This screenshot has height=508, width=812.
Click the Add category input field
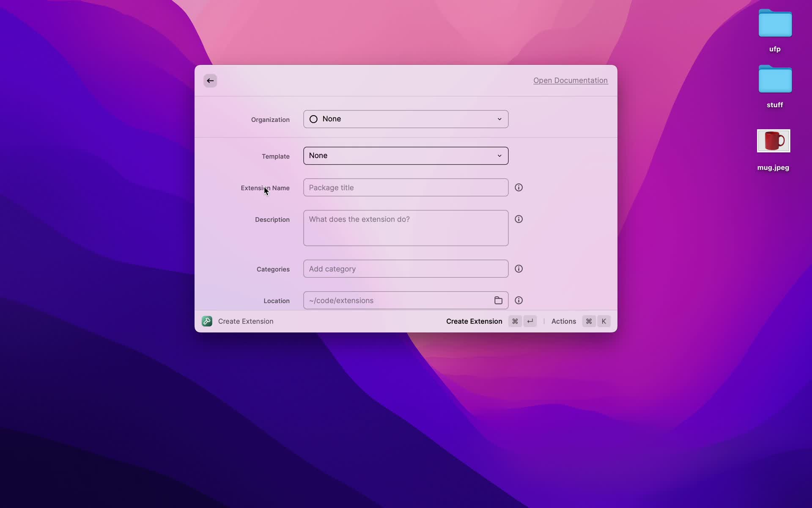[x=406, y=269]
